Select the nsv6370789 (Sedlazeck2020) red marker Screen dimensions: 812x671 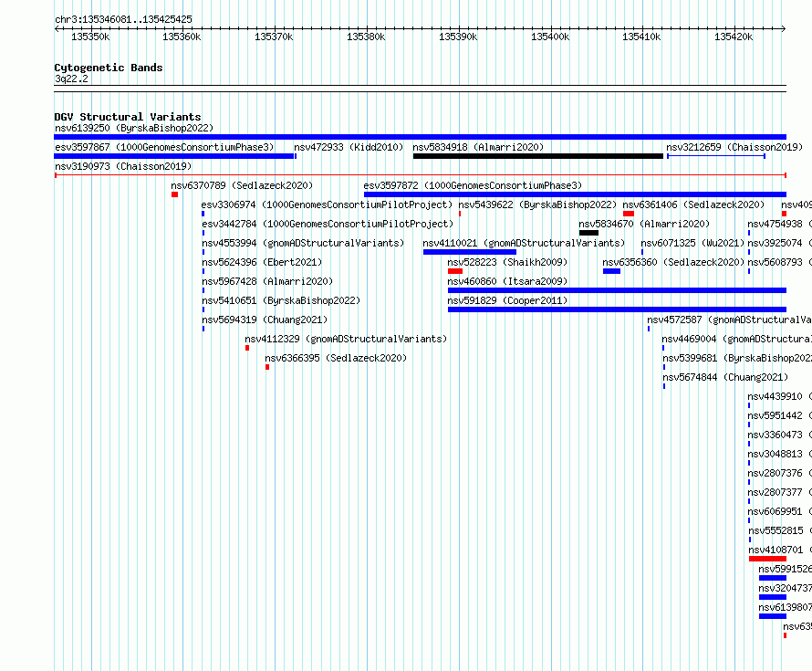pos(174,194)
